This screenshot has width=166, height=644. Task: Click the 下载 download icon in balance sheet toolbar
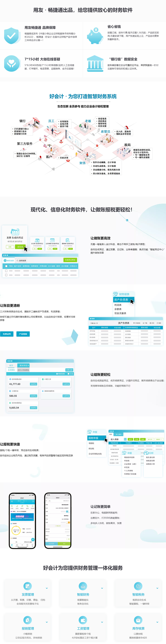coord(143,323)
